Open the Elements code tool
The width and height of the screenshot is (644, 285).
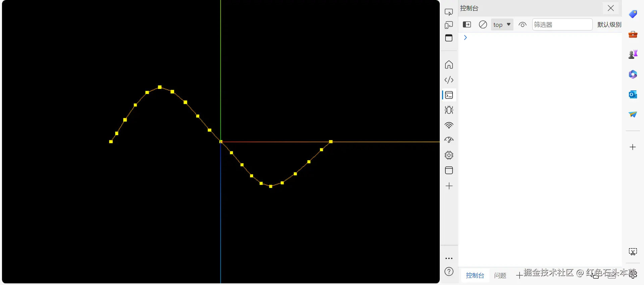click(x=449, y=80)
